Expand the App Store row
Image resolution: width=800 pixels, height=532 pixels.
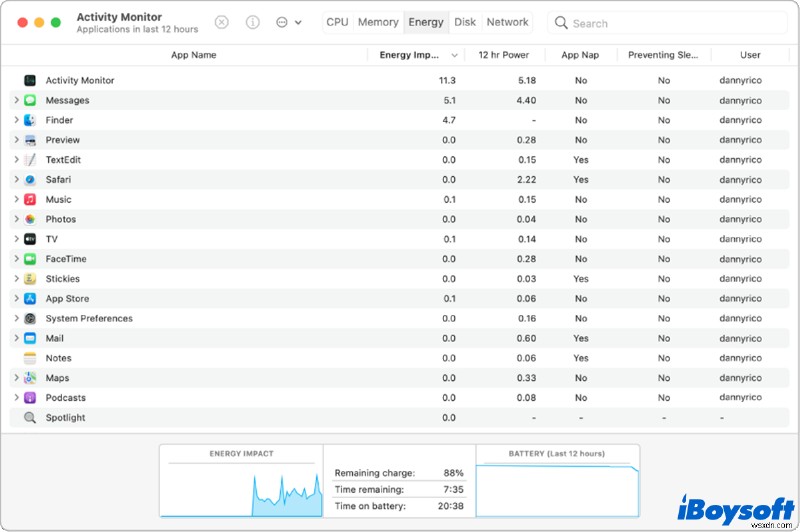[x=16, y=298]
